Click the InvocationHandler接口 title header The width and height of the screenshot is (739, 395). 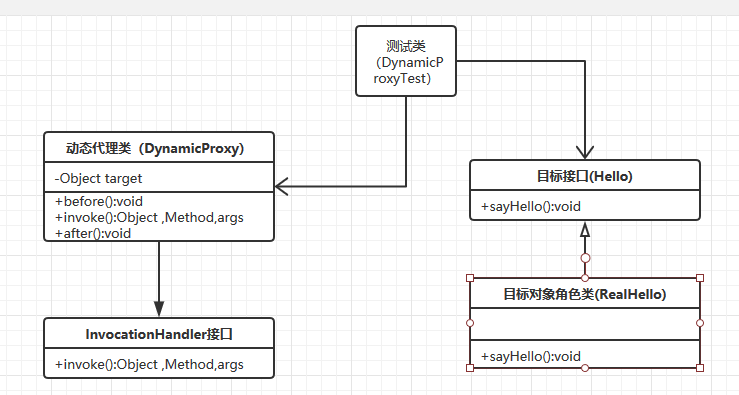point(159,334)
